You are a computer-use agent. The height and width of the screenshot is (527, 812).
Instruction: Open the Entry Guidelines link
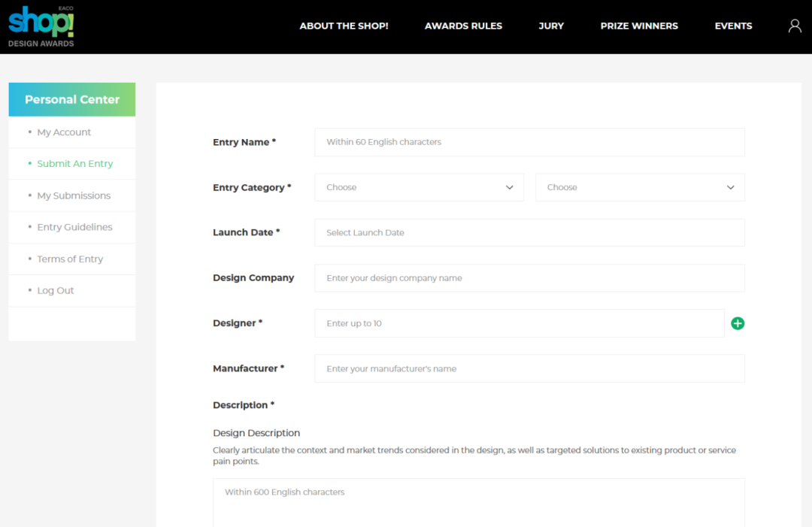coord(74,227)
